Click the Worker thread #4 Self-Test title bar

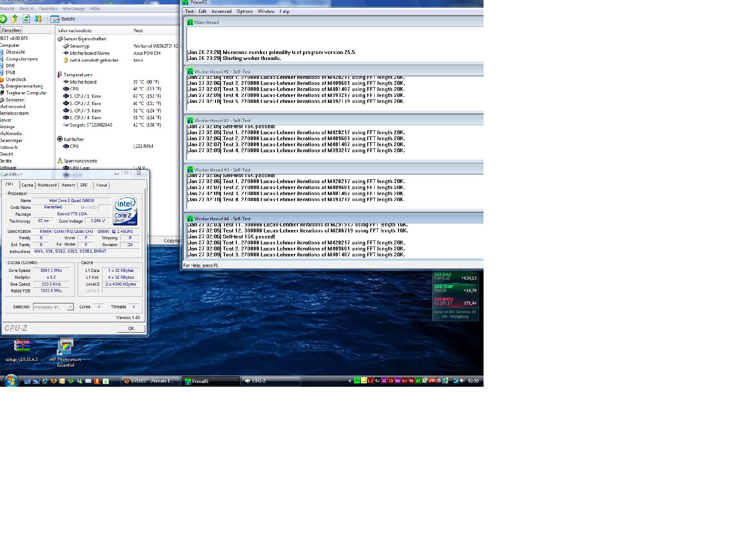click(334, 219)
